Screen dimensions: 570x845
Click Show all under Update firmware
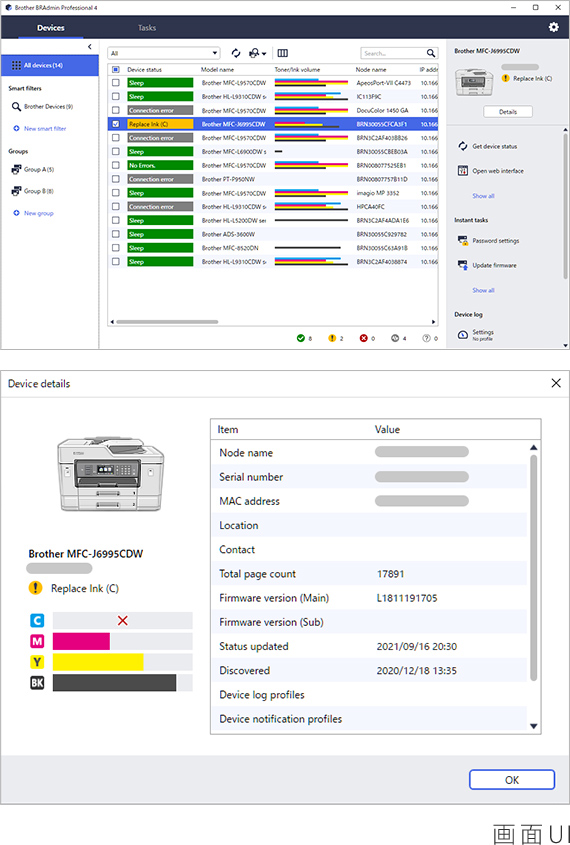coord(483,290)
